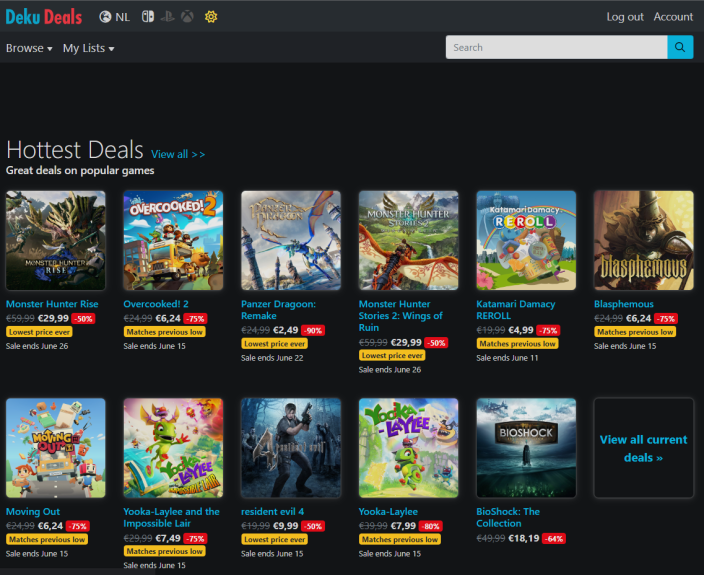Select the Overcooked! 2 cover image
This screenshot has width=704, height=575.
pyautogui.click(x=173, y=240)
